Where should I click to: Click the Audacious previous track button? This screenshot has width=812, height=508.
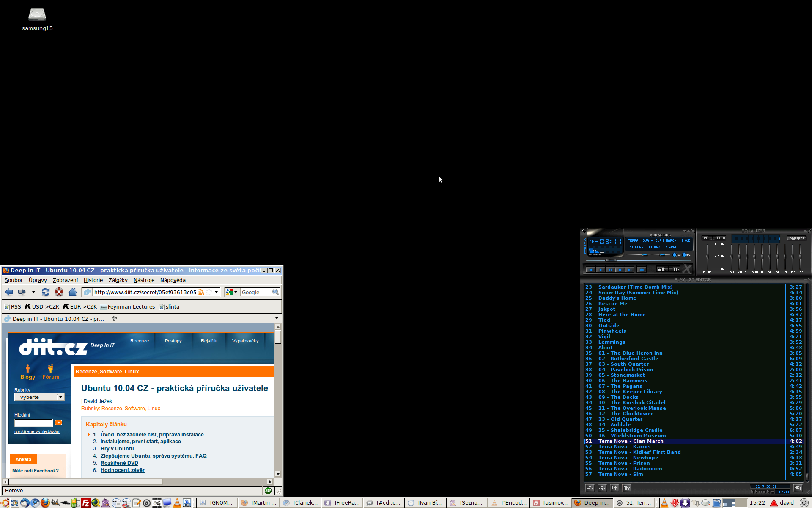[x=590, y=270]
